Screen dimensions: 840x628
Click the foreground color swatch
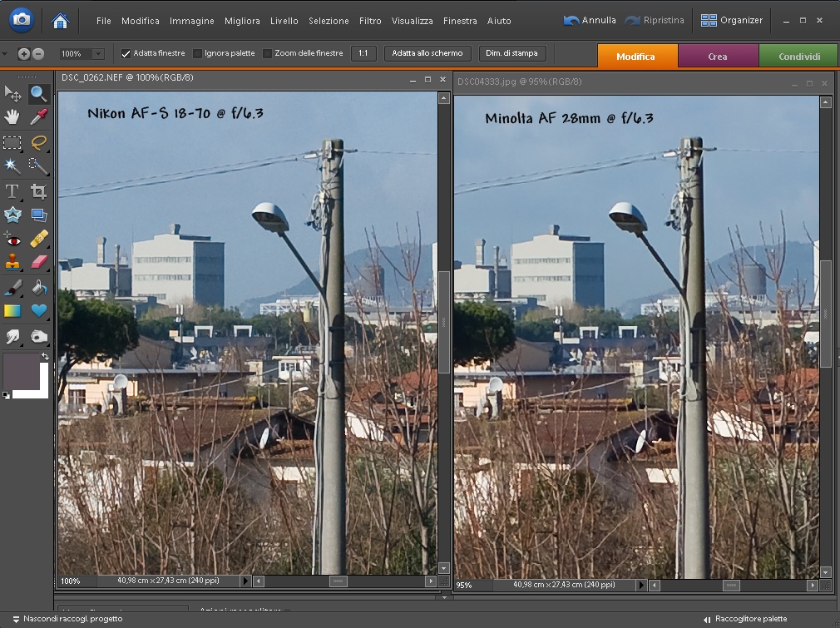point(21,371)
